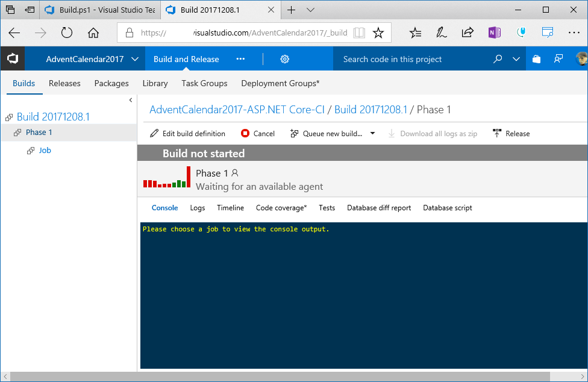The image size is (588, 382).
Task: Click the red Cancel stop icon
Action: pyautogui.click(x=245, y=133)
